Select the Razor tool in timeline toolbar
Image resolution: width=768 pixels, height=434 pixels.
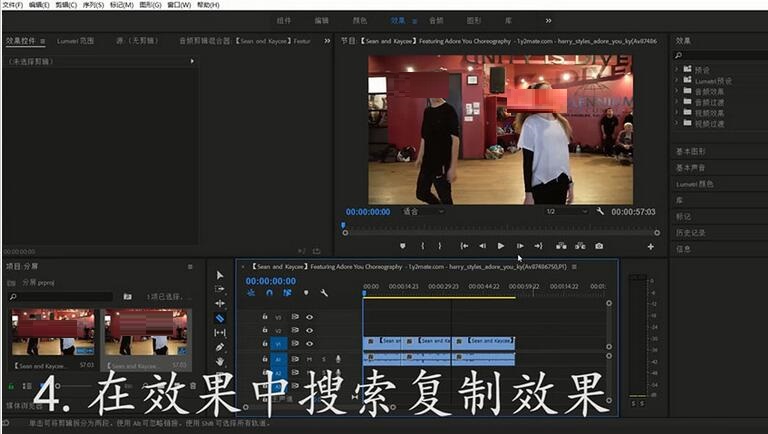pyautogui.click(x=220, y=318)
